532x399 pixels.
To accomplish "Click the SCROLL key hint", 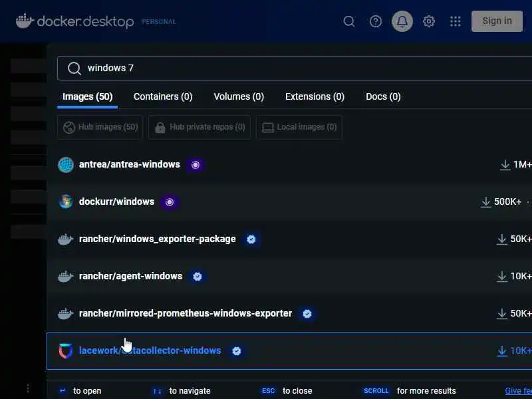I will 376,391.
